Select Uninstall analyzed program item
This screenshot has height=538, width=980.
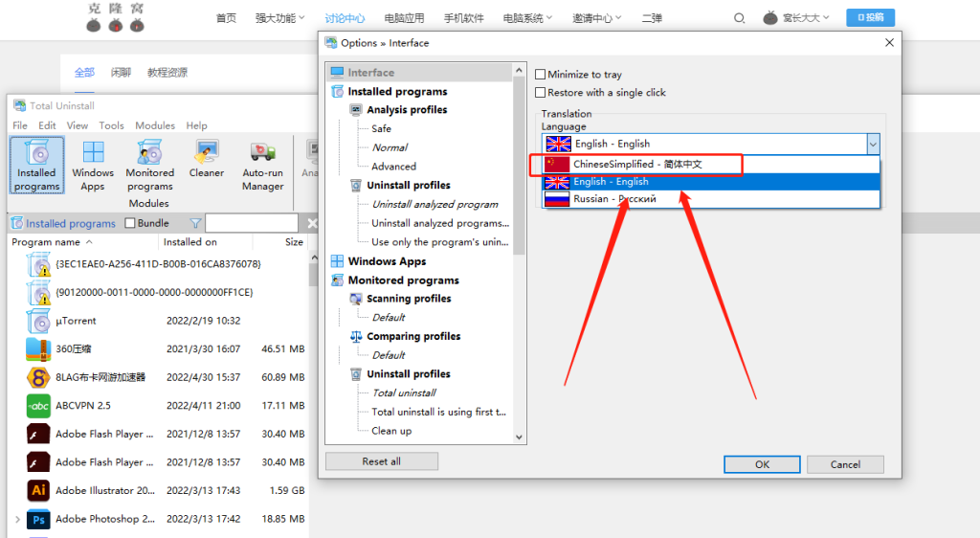point(435,204)
